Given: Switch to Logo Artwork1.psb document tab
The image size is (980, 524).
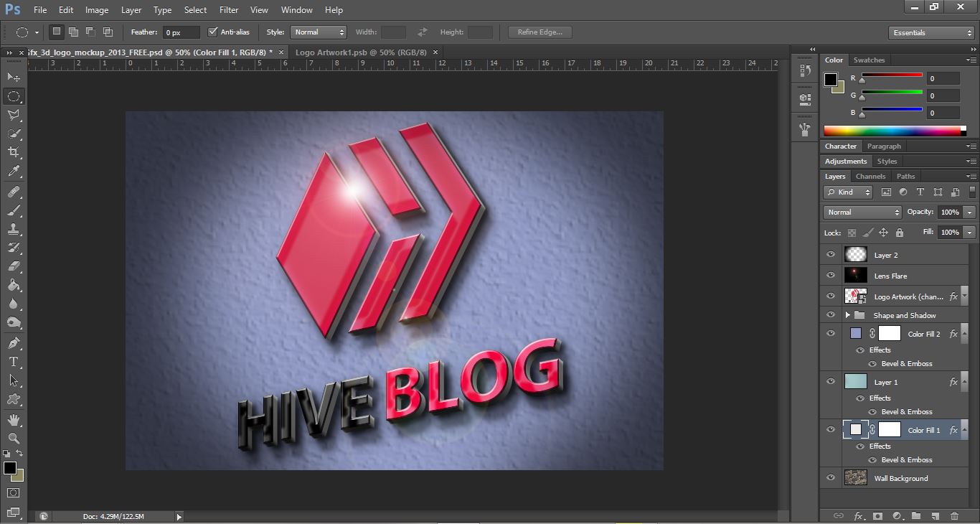Looking at the screenshot, I should point(361,52).
